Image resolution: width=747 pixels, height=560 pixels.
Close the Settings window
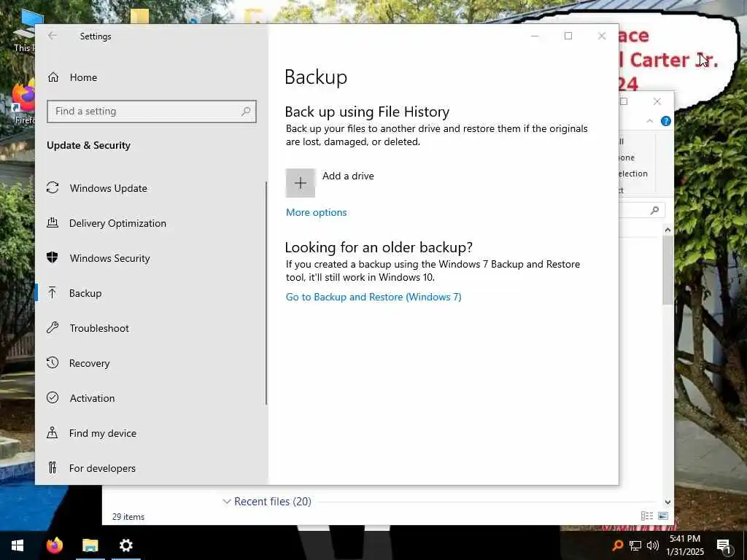(x=602, y=36)
